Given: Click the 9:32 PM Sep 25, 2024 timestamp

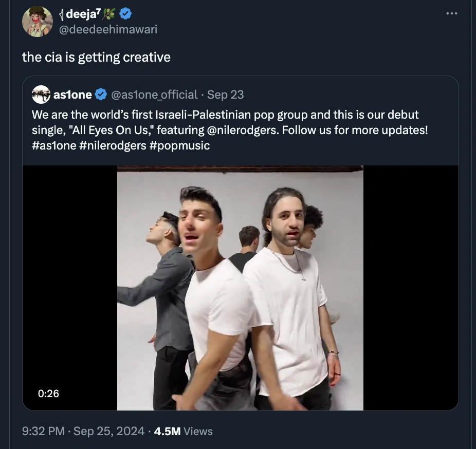Looking at the screenshot, I should 83,431.
